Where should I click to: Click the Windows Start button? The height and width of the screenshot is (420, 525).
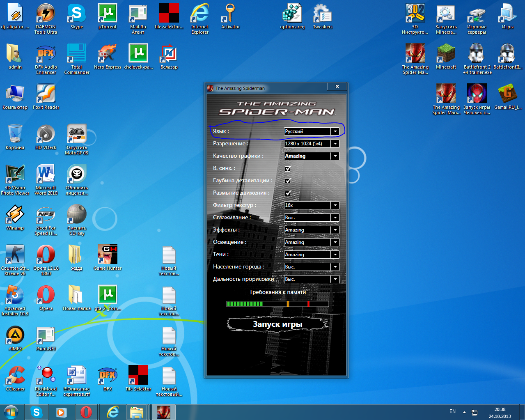11,412
